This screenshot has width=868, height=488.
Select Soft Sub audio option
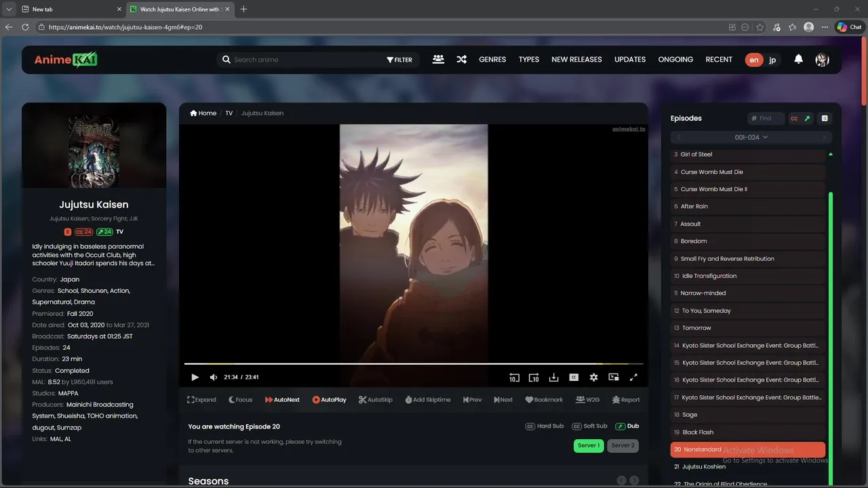coord(589,426)
